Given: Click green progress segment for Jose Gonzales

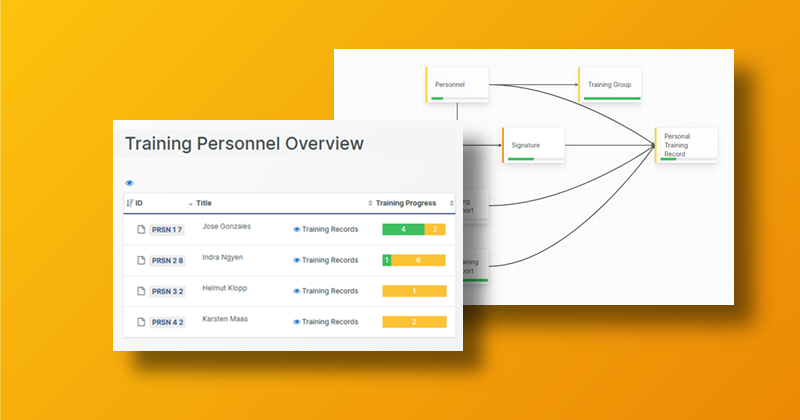Looking at the screenshot, I should tap(403, 230).
